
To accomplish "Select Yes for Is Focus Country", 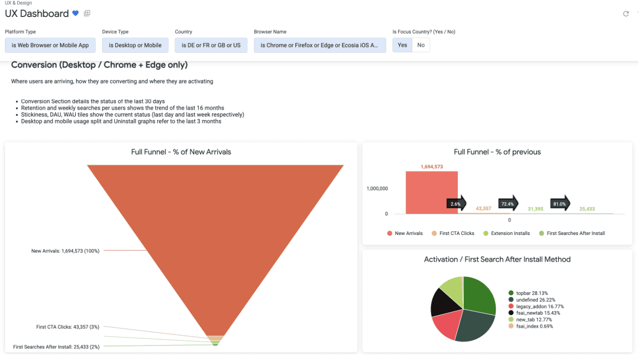I will [402, 45].
